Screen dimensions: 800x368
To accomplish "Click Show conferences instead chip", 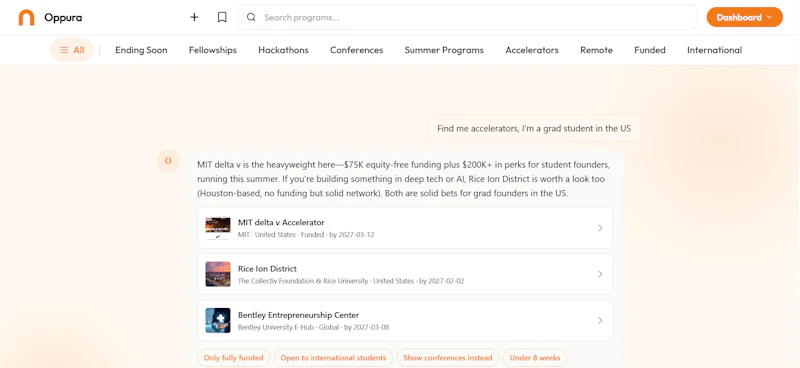I will tap(448, 358).
